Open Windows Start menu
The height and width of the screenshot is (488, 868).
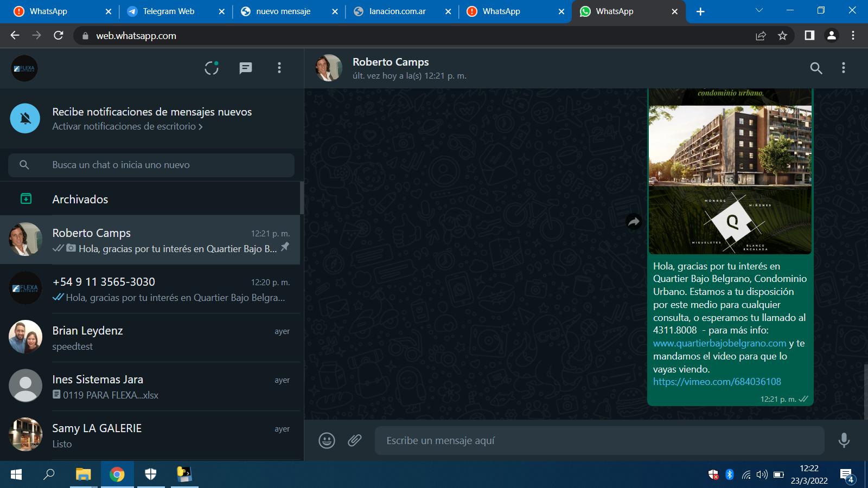pos(16,474)
